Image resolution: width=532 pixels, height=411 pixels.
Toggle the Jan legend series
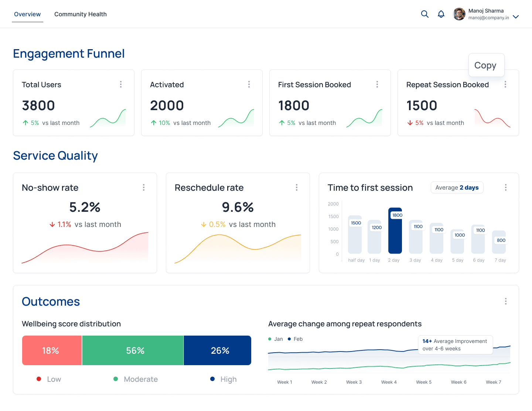[x=276, y=339]
